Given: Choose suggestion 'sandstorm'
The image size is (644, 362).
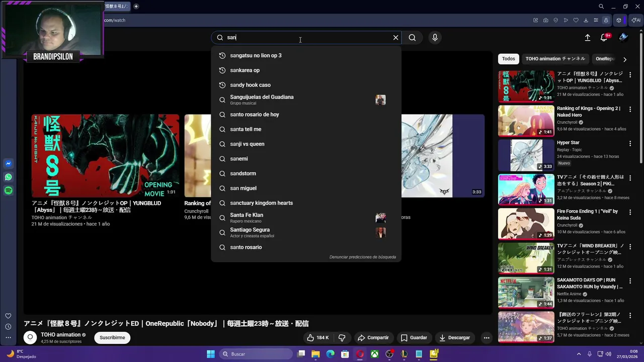Looking at the screenshot, I should 306,173.
